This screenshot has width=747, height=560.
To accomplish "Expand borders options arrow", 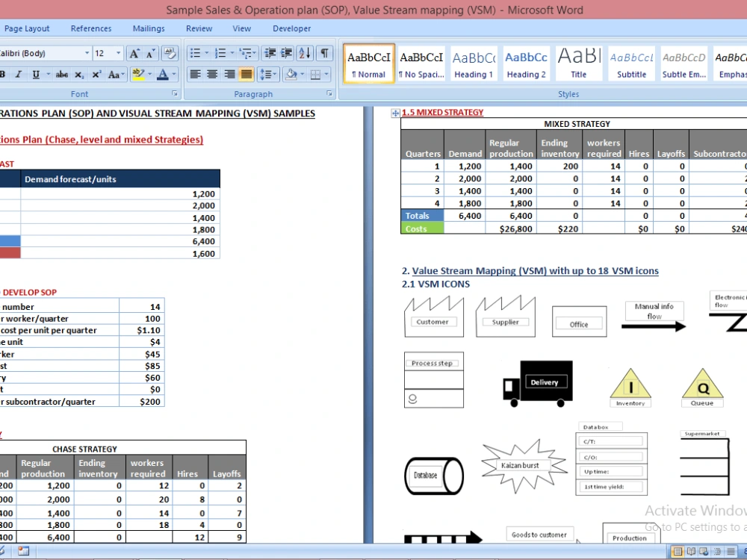I will (x=326, y=74).
